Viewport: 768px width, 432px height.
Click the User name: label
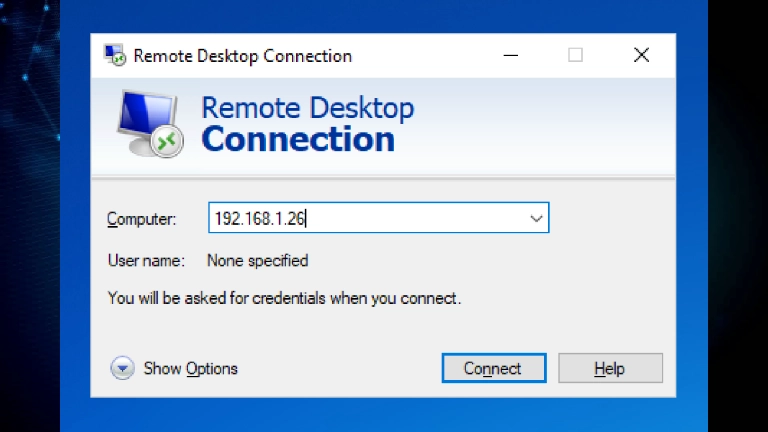tap(146, 261)
